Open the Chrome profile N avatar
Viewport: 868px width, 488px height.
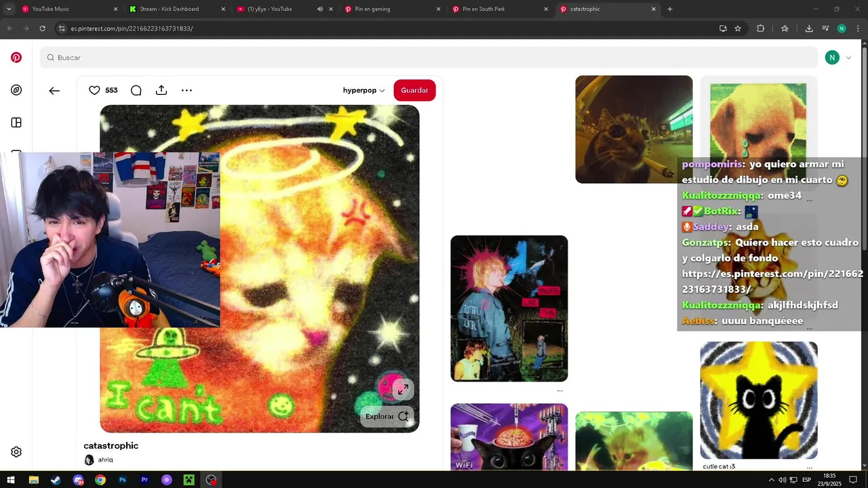[x=842, y=28]
